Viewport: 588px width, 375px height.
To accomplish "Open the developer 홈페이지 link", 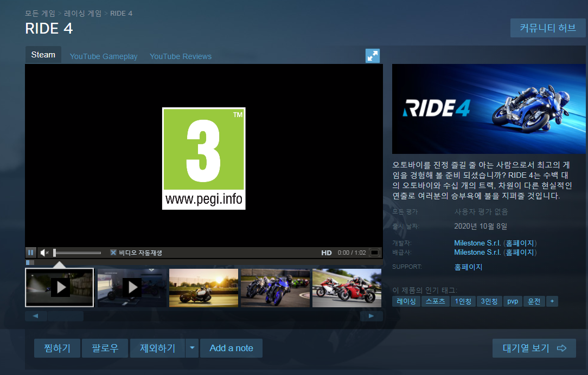I will coord(519,243).
